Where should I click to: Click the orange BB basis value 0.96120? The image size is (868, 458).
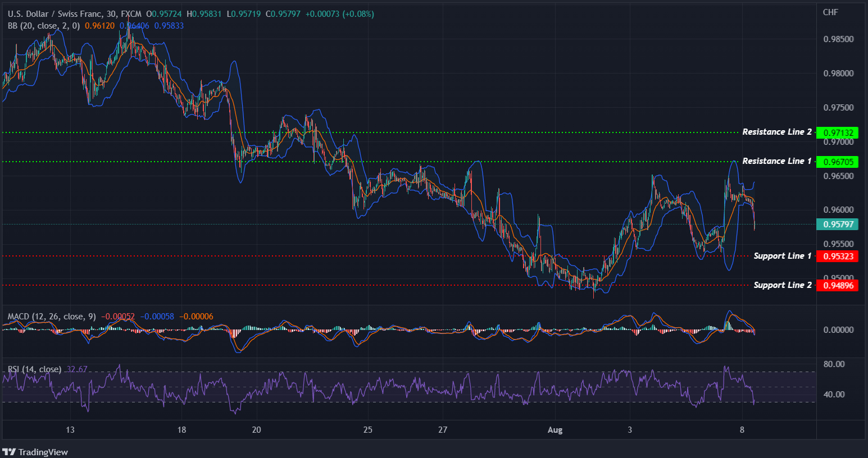coord(99,25)
